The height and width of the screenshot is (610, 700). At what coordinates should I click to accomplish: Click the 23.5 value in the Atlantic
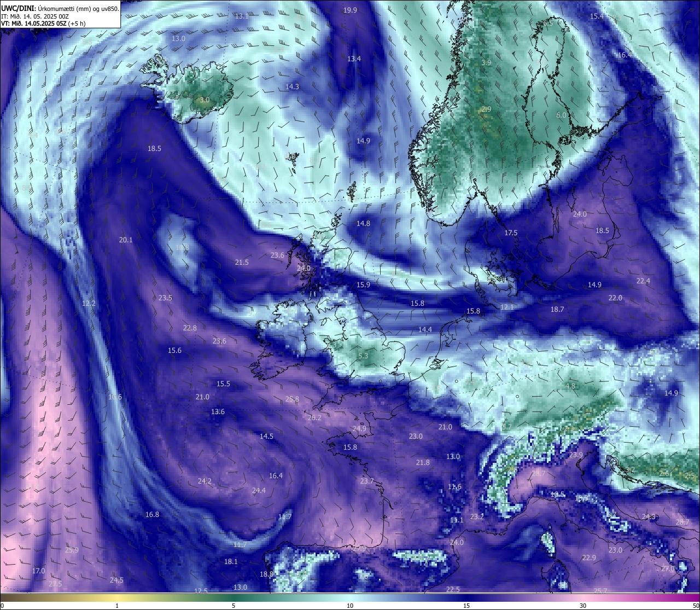pyautogui.click(x=165, y=298)
